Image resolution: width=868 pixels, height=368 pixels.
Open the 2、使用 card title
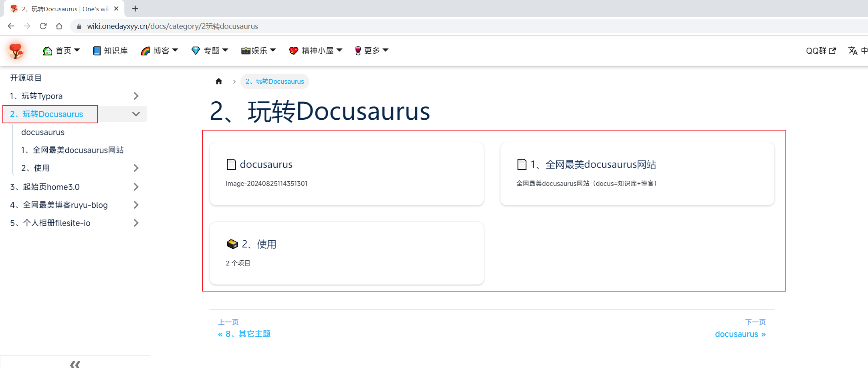259,244
